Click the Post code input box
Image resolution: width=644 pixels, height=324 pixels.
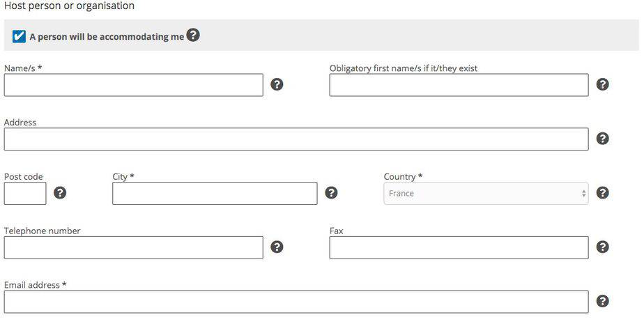(25, 194)
